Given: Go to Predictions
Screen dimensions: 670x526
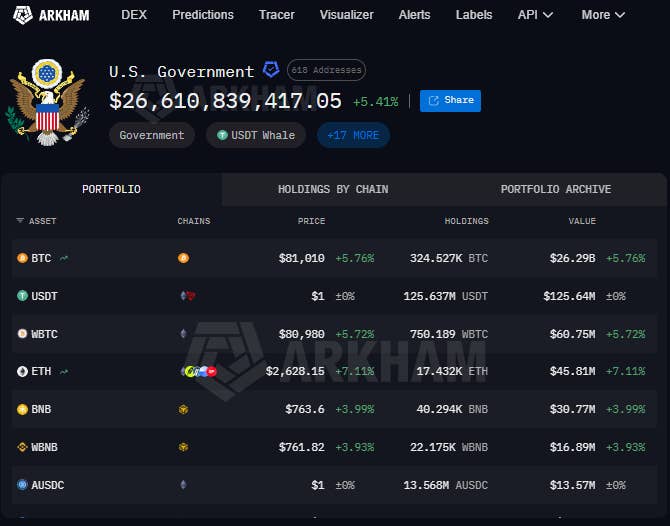Looking at the screenshot, I should (x=203, y=15).
